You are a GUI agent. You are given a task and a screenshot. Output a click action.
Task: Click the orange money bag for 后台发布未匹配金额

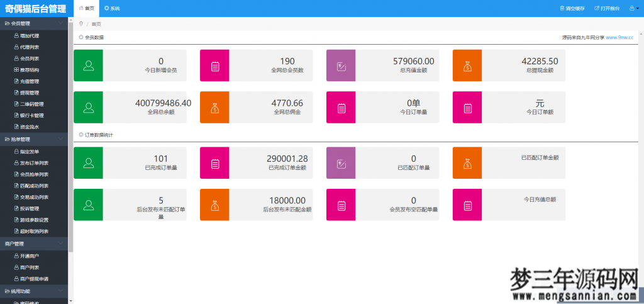tap(214, 205)
